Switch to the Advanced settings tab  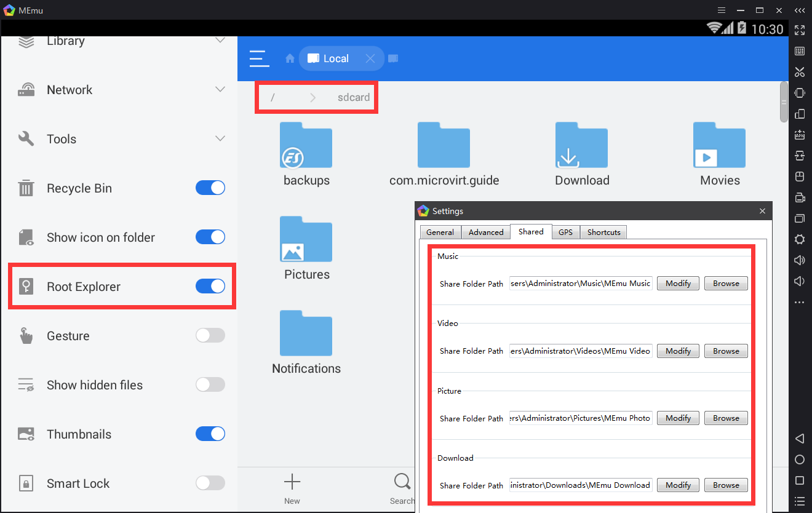click(485, 232)
